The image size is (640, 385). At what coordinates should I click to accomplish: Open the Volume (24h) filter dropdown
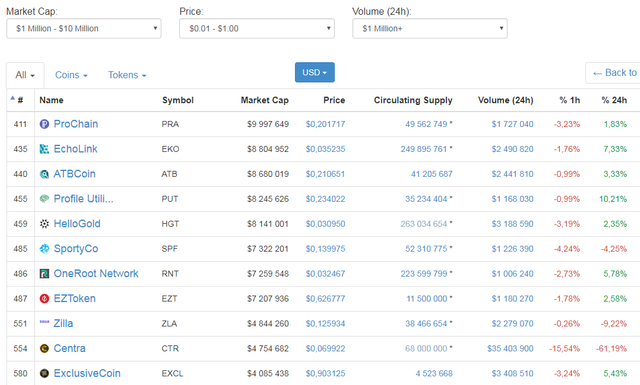click(x=430, y=29)
